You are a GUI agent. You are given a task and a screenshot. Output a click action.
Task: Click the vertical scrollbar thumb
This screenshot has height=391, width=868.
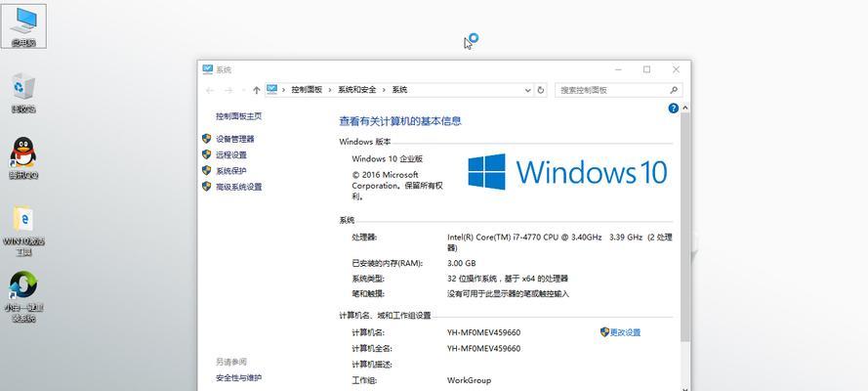click(684, 226)
